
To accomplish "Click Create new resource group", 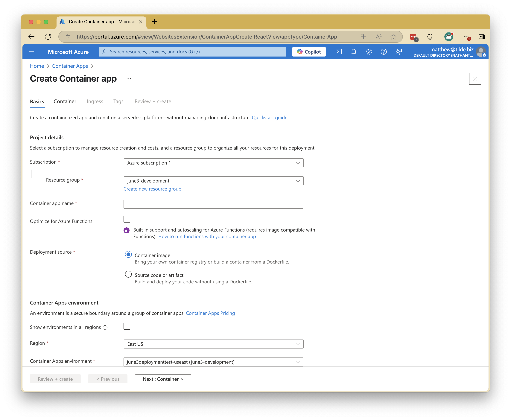I will tap(152, 189).
